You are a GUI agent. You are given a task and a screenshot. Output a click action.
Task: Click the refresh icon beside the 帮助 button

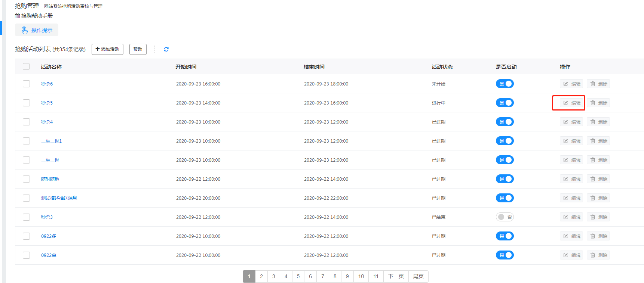tap(166, 49)
